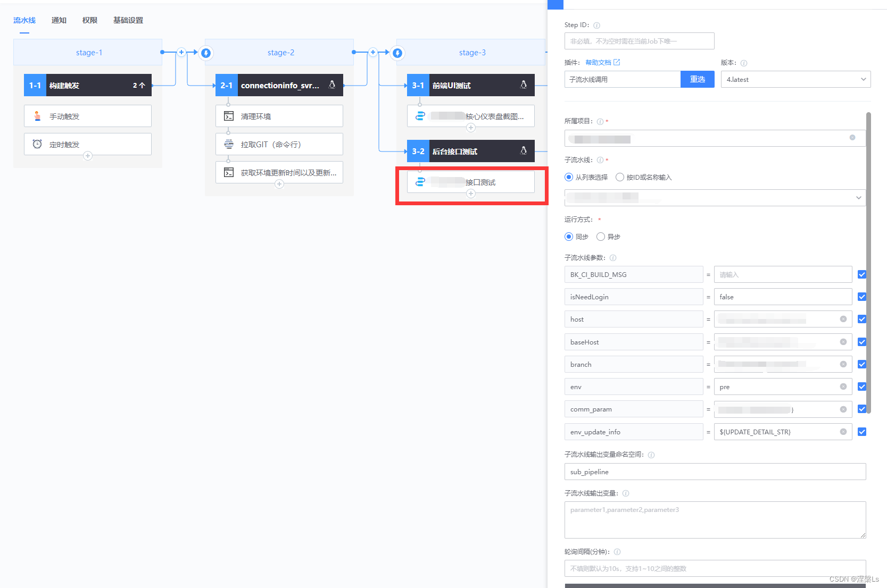This screenshot has width=887, height=588.
Task: Toggle branch parameter checkbox
Action: point(862,364)
